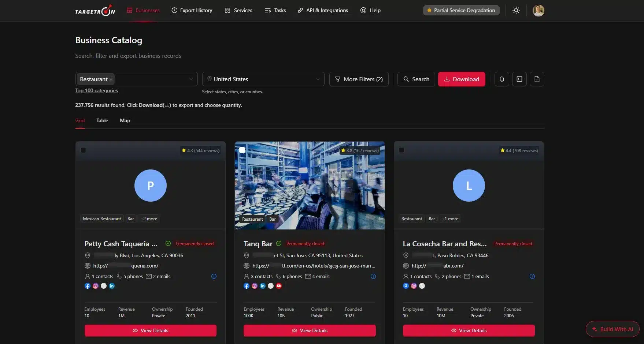This screenshot has height=344, width=644.
Task: Open the United States location dropdown
Action: coord(263,79)
